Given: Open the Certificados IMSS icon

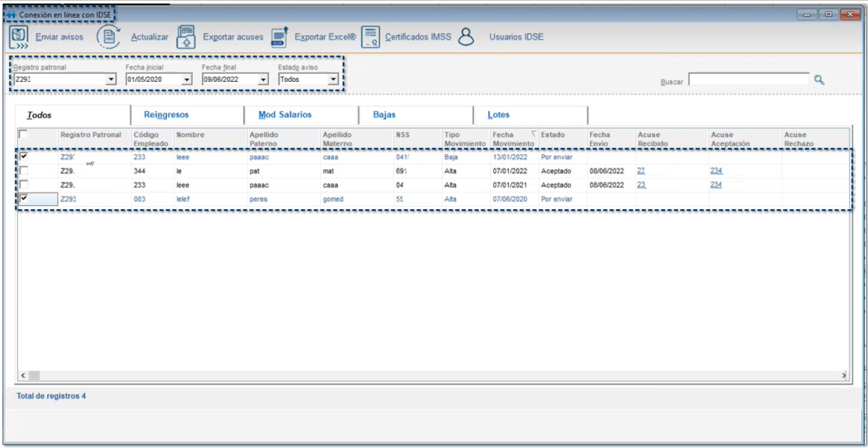Looking at the screenshot, I should coord(371,38).
